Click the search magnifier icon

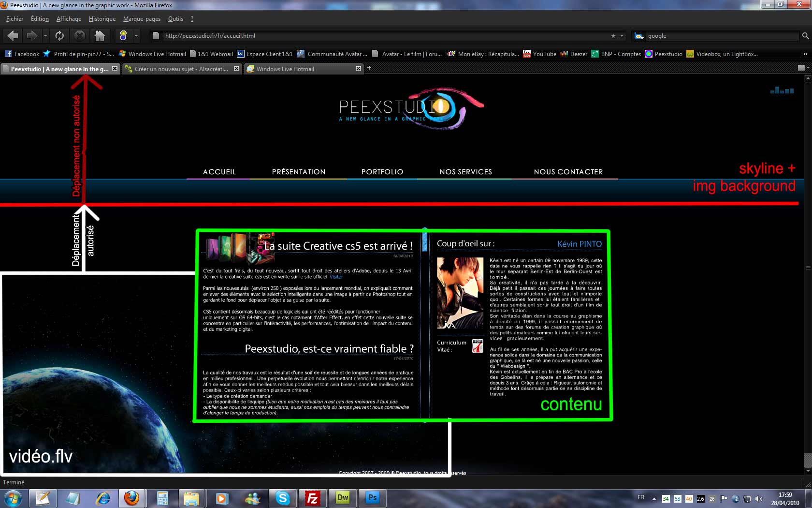(805, 36)
